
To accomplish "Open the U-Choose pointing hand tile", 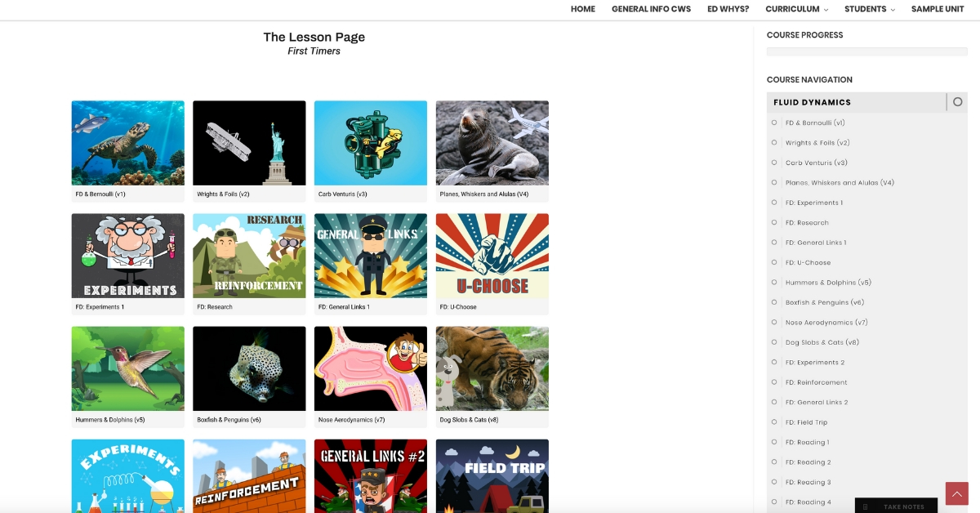I will tap(492, 256).
